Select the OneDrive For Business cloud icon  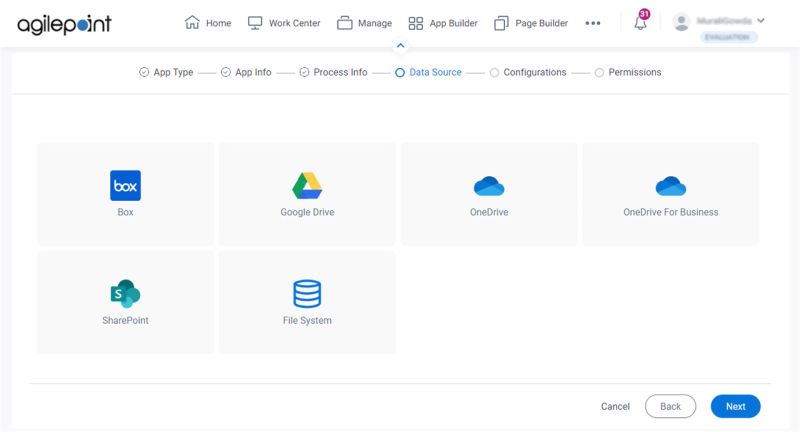pos(670,186)
